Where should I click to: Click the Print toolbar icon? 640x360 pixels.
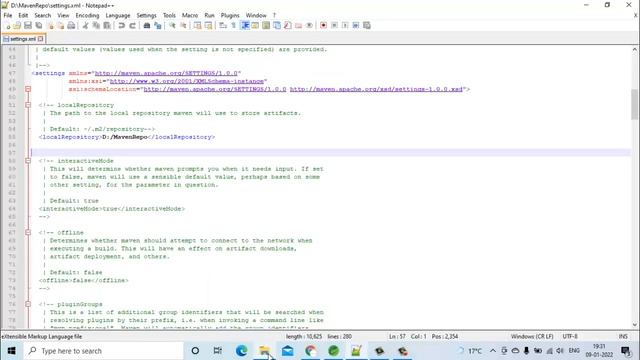[71, 25]
